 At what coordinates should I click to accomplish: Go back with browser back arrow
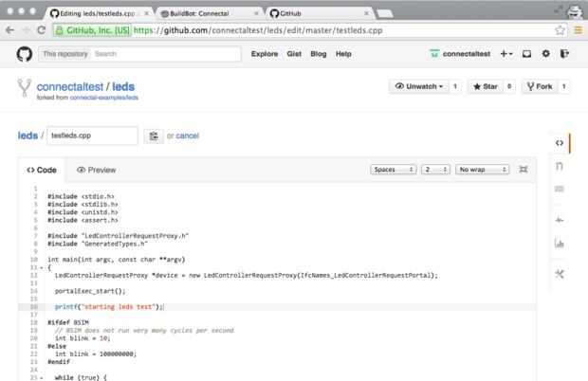pyautogui.click(x=10, y=30)
